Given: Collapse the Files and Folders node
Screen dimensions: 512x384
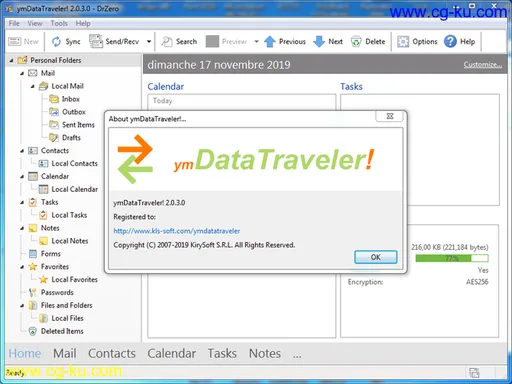Looking at the screenshot, I should pyautogui.click(x=22, y=306).
